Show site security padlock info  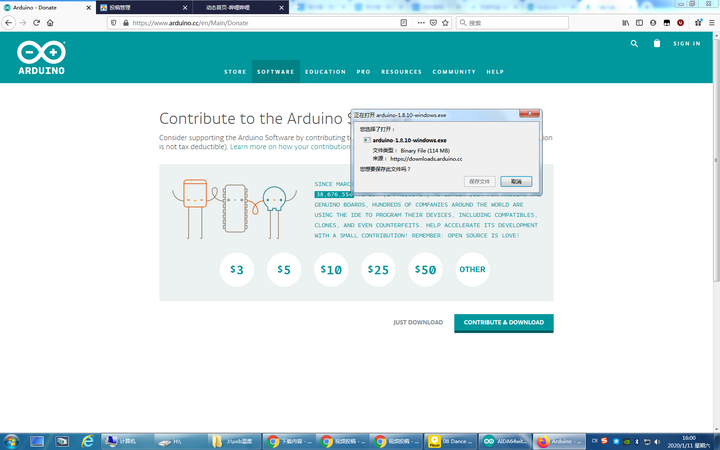tap(125, 22)
